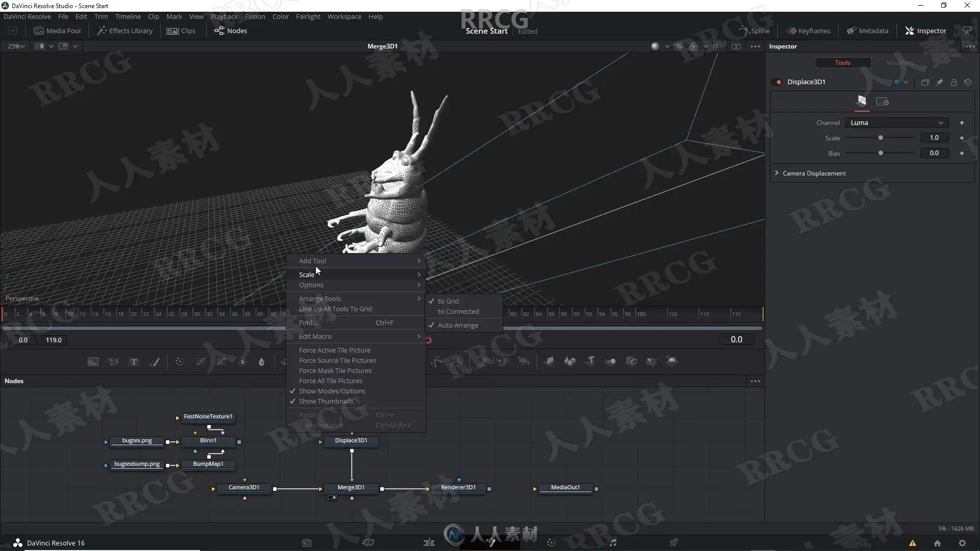Select the Fast Noise tool icon

pos(113,362)
